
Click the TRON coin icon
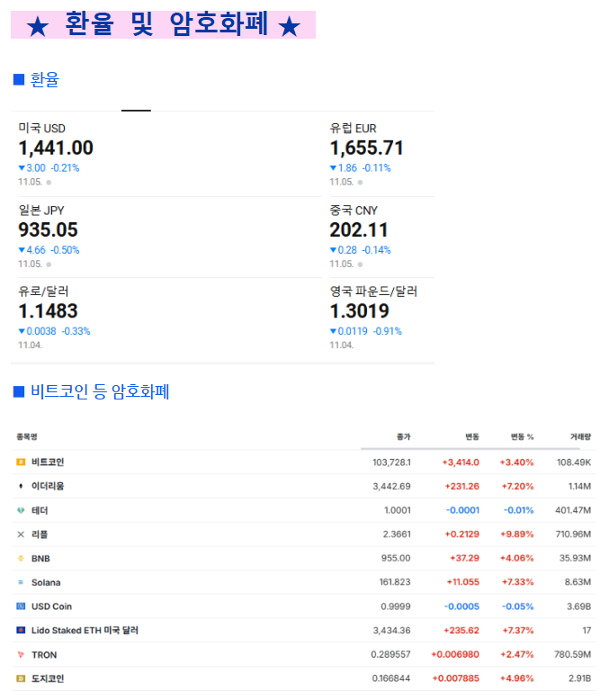point(21,655)
